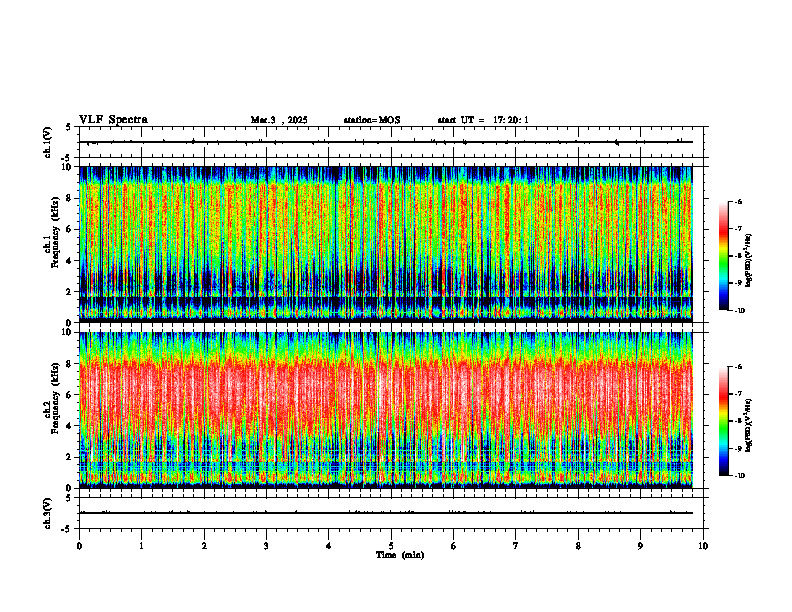
Task: Click the ch.2 color bar label "-9"
Action: (x=739, y=449)
